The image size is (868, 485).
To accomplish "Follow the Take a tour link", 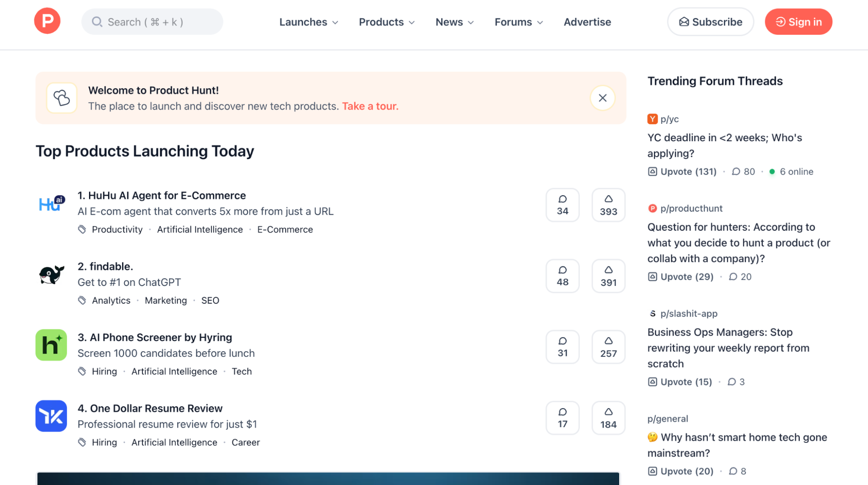I will (370, 106).
